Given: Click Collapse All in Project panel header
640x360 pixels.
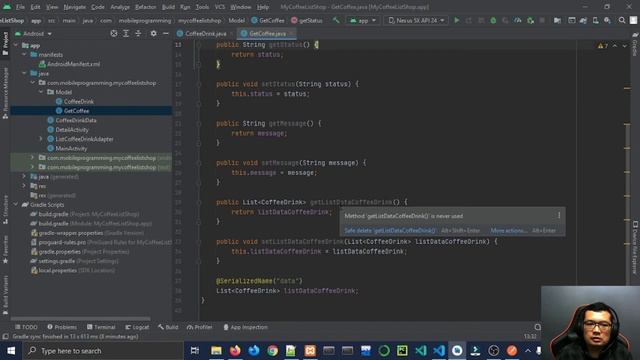Looking at the screenshot, I should [138, 33].
